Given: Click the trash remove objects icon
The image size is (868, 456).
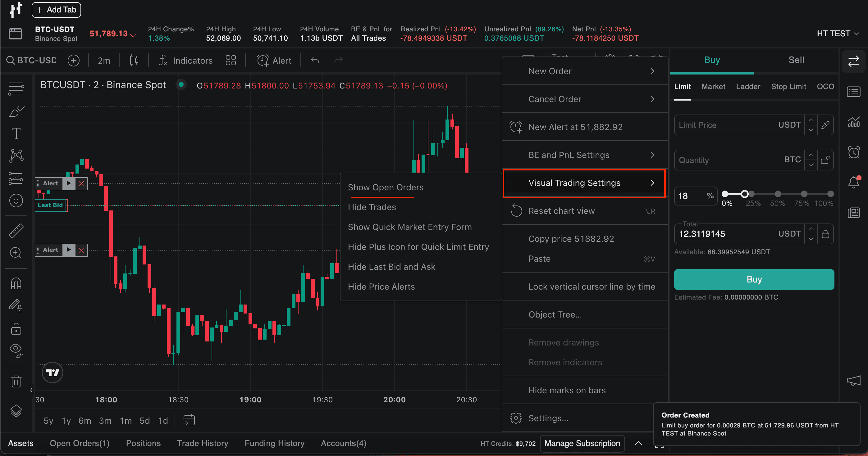Looking at the screenshot, I should coord(16,382).
